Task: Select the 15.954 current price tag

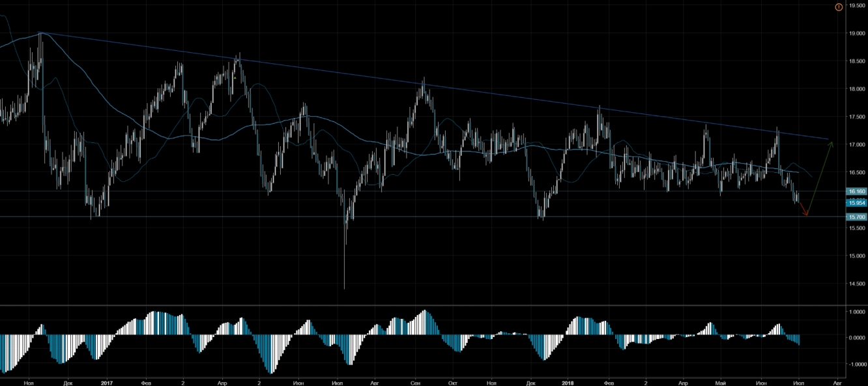Action: click(x=856, y=203)
